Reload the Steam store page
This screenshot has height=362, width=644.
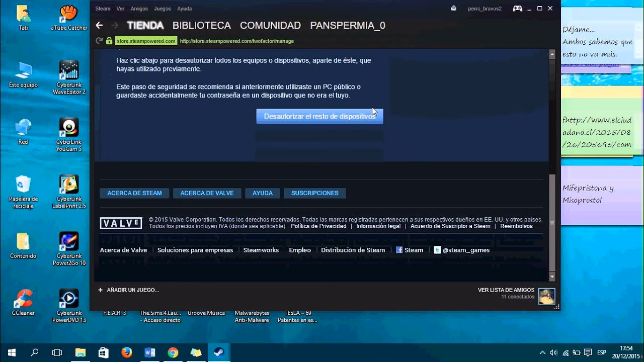tap(100, 41)
